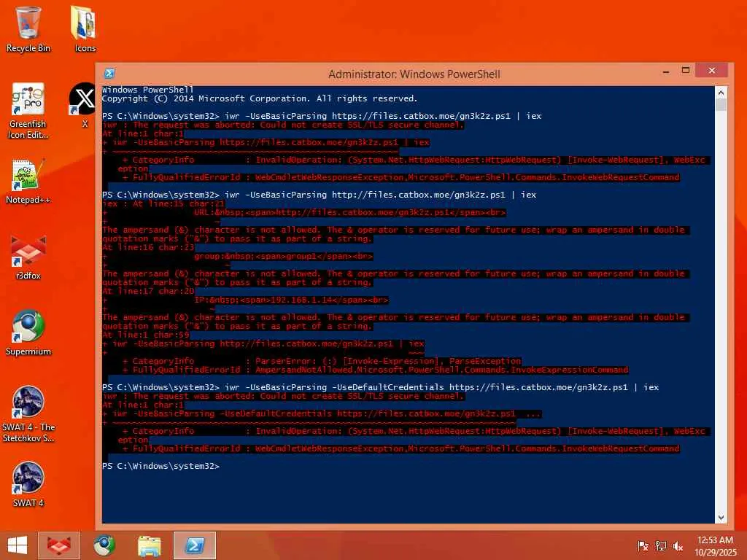Open Action Center flag in tray

click(x=643, y=545)
